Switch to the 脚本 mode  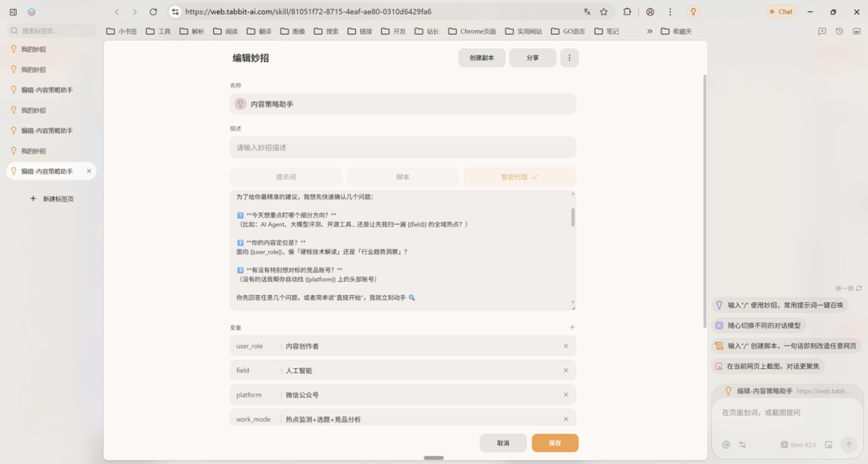click(402, 176)
